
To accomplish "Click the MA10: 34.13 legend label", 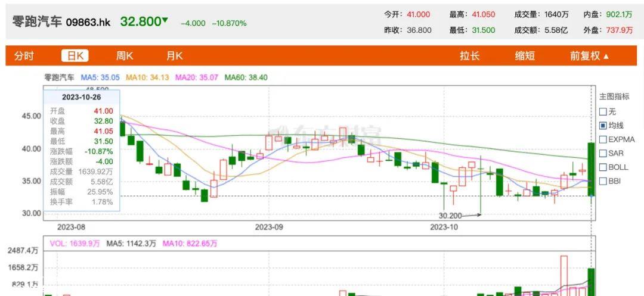I will pyautogui.click(x=147, y=77).
